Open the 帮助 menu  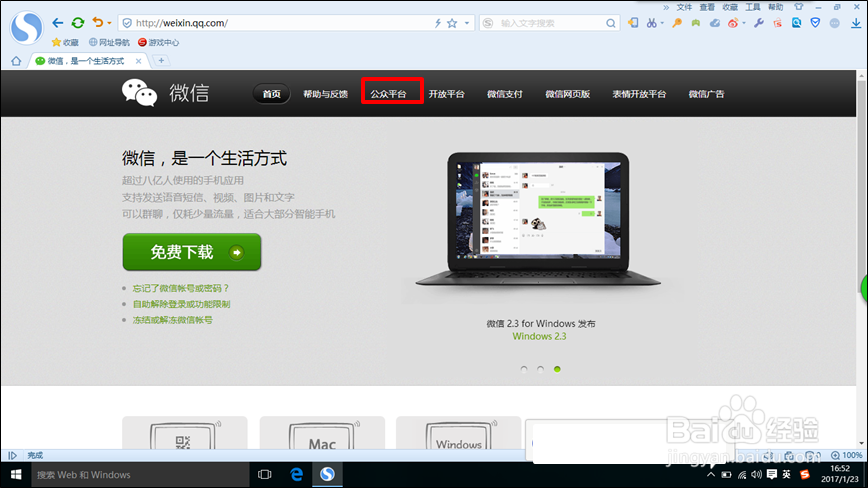[x=776, y=7]
